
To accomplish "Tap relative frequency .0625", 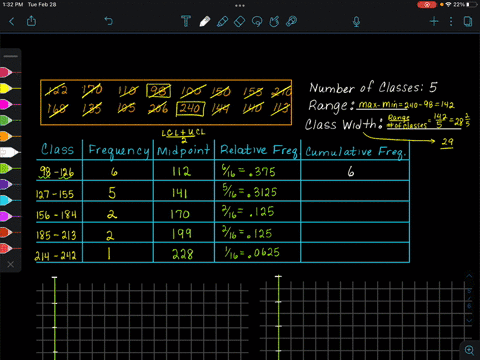I will click(x=263, y=253).
